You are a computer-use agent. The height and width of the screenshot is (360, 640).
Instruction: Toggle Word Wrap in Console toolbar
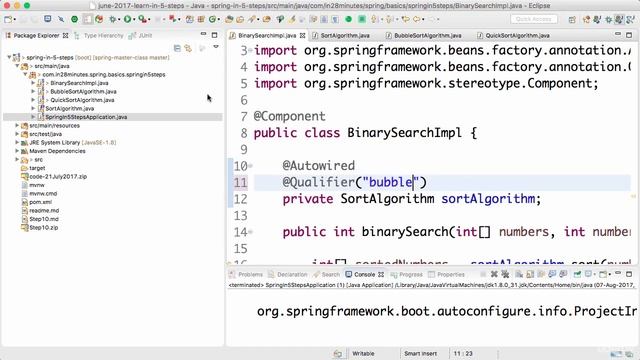[541, 274]
